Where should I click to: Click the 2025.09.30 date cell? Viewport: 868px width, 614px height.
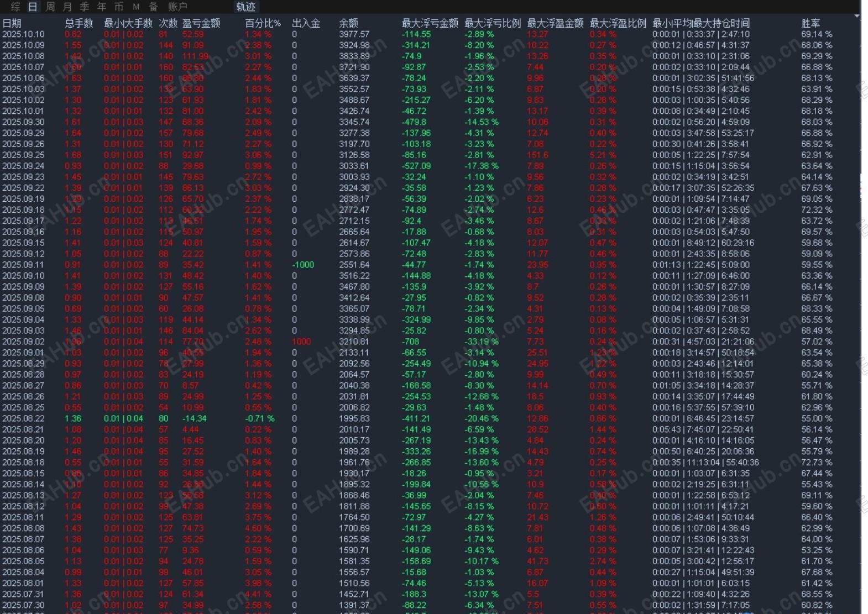(23, 122)
